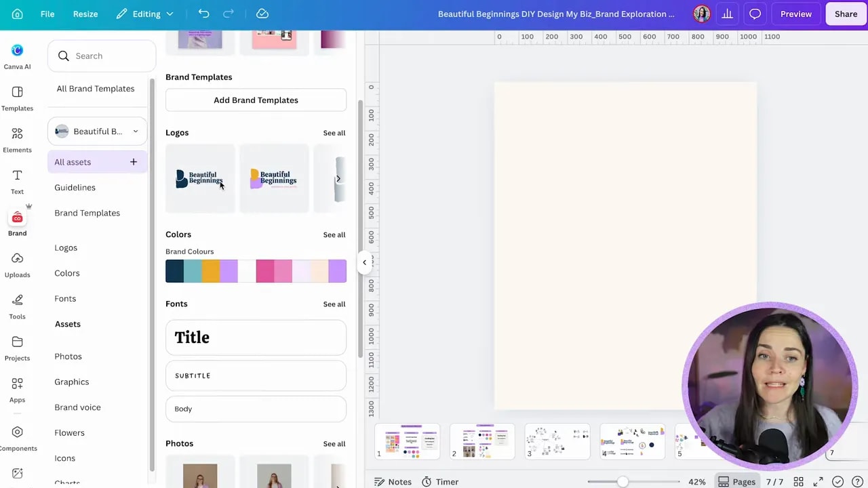This screenshot has height=488, width=868.
Task: Open the zoom percentage 42% menu
Action: [697, 482]
